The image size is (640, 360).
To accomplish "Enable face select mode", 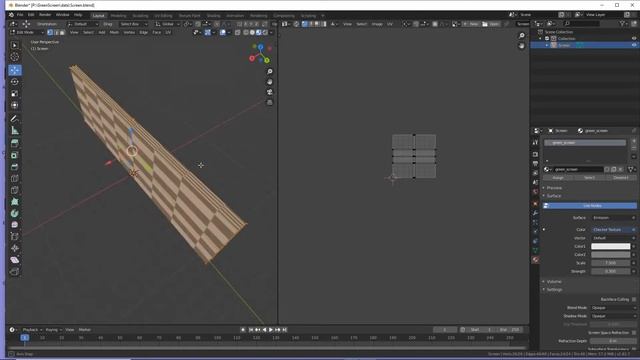I will [62, 32].
